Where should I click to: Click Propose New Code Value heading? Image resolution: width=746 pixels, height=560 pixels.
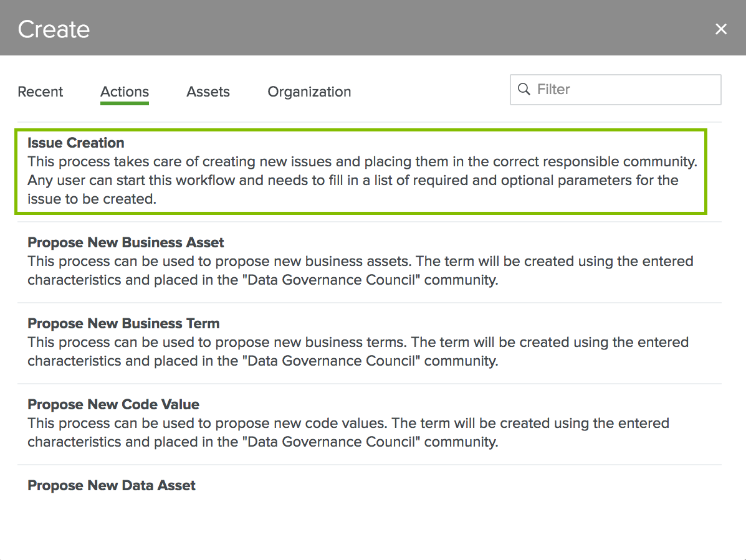113,404
